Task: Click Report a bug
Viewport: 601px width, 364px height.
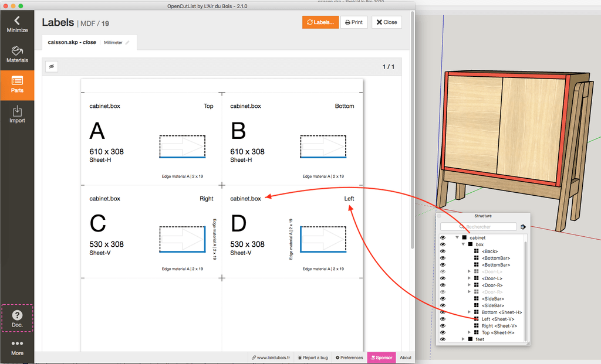Action: tap(313, 358)
